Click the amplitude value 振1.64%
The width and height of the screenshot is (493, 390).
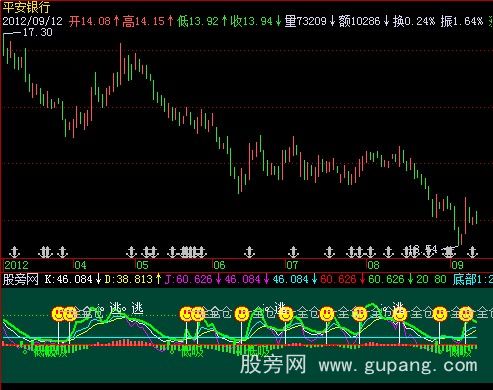coord(462,21)
